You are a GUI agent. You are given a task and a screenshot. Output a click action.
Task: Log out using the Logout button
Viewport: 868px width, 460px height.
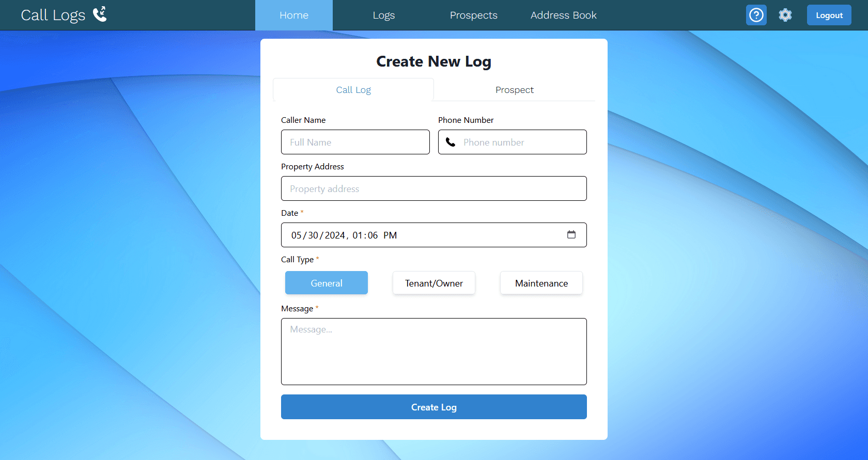829,15
